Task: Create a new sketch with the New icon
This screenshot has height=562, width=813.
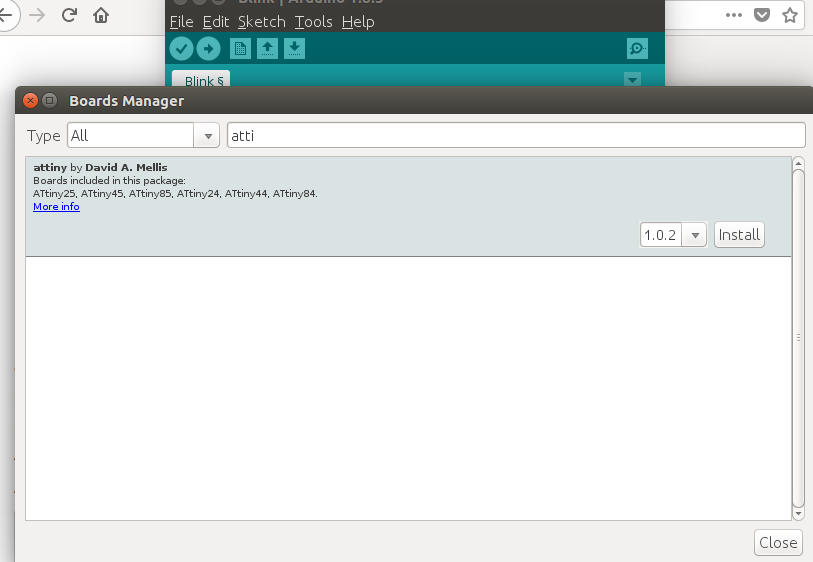Action: pyautogui.click(x=240, y=49)
